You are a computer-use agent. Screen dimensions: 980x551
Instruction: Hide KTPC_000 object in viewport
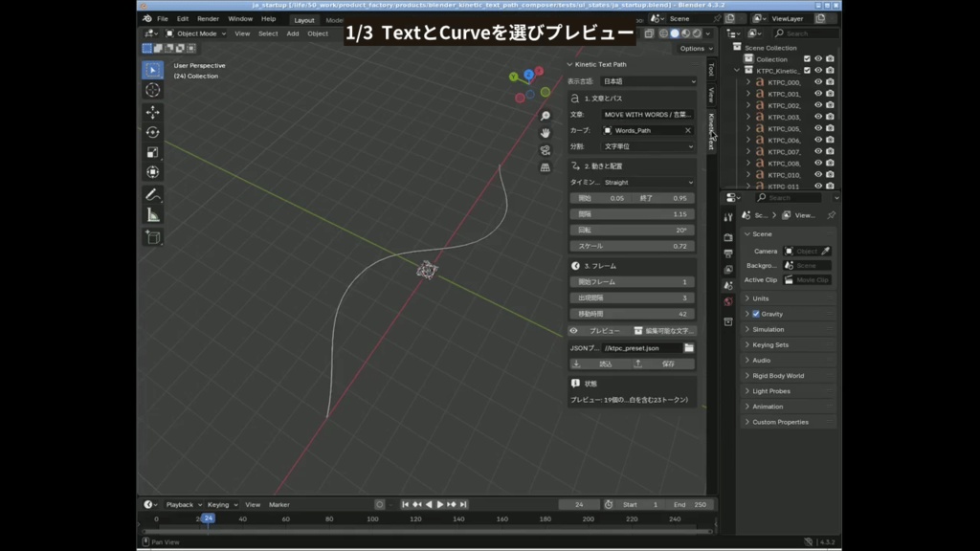coord(818,82)
